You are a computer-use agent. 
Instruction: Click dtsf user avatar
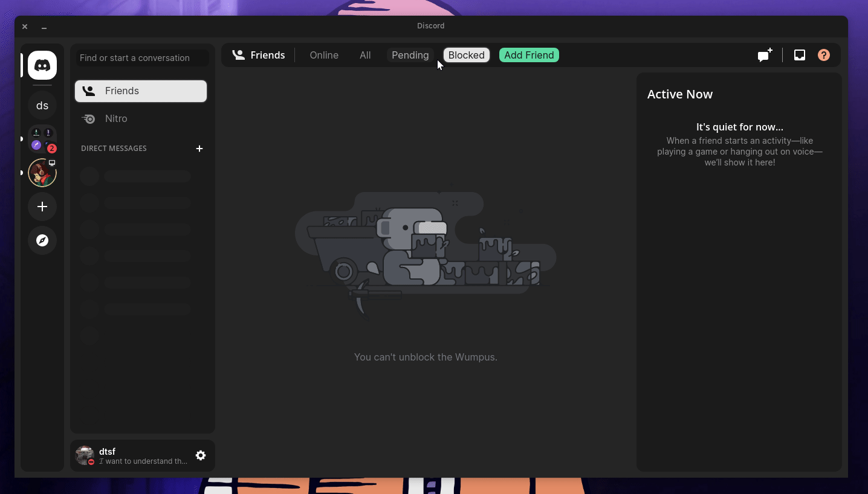85,455
